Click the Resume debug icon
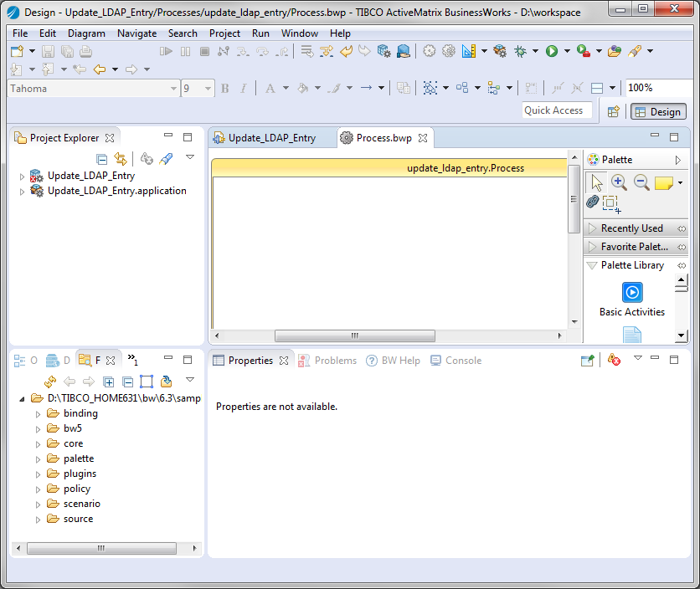Viewport: 700px width, 589px height. (166, 51)
